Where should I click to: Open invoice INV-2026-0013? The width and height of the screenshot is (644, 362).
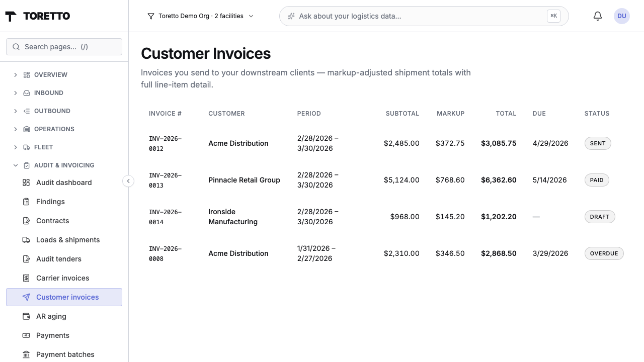(165, 180)
